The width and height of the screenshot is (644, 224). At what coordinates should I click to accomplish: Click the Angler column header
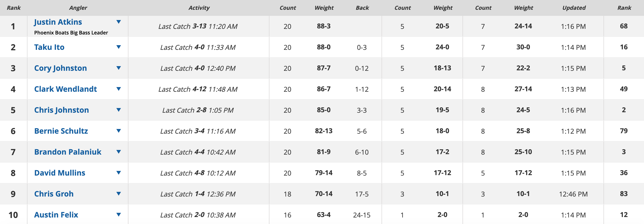(78, 8)
